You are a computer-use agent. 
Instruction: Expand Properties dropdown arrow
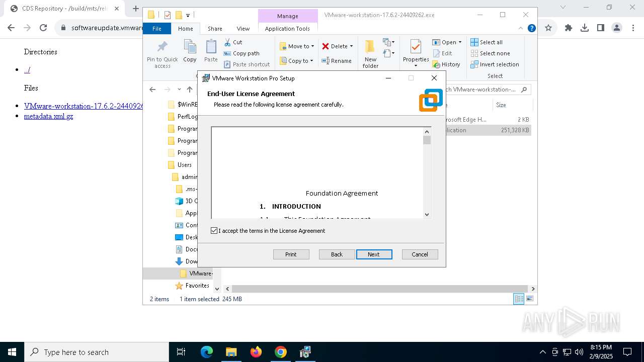pos(416,66)
